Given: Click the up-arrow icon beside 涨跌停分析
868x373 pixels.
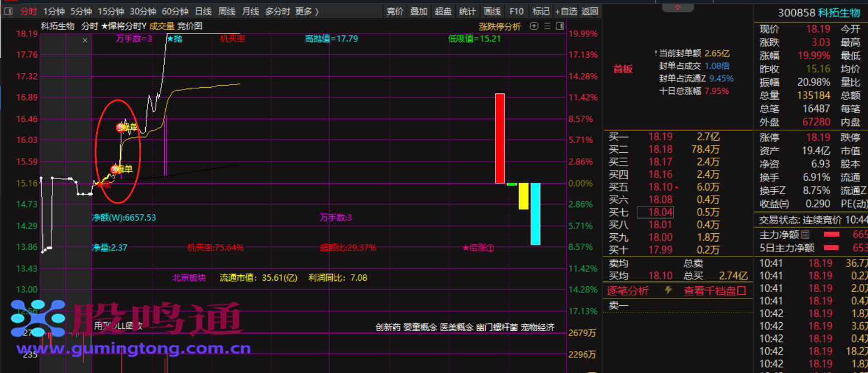Looking at the screenshot, I should click(x=534, y=26).
